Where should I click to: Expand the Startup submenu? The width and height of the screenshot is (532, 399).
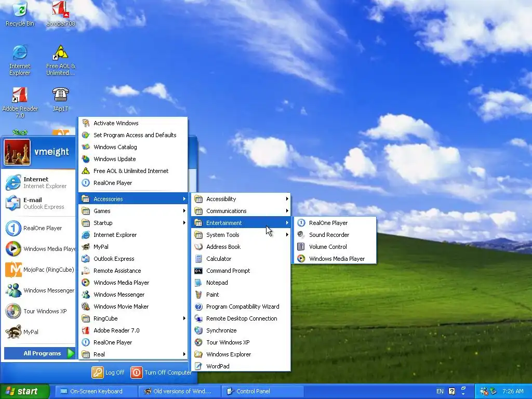(x=133, y=222)
